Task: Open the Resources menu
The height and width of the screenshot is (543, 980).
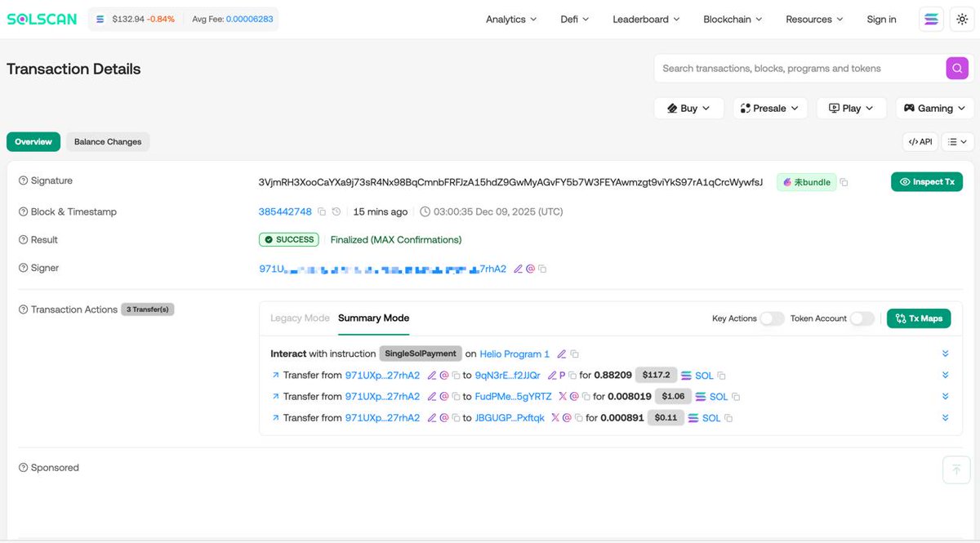Action: tap(814, 20)
